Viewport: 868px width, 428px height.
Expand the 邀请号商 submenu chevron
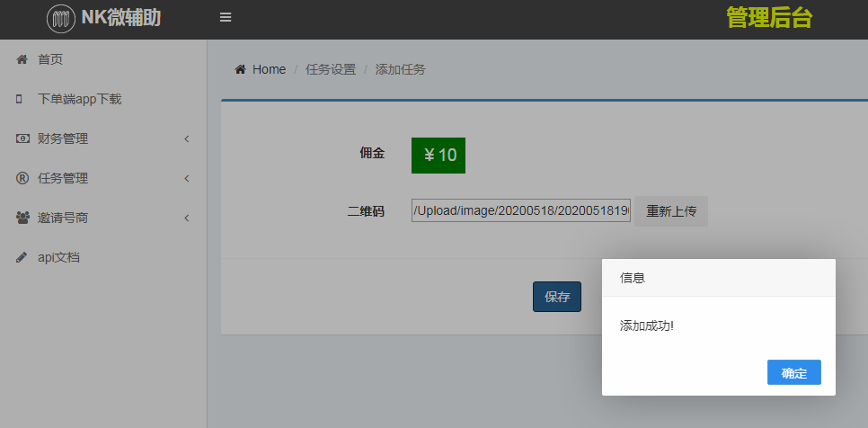(x=187, y=218)
